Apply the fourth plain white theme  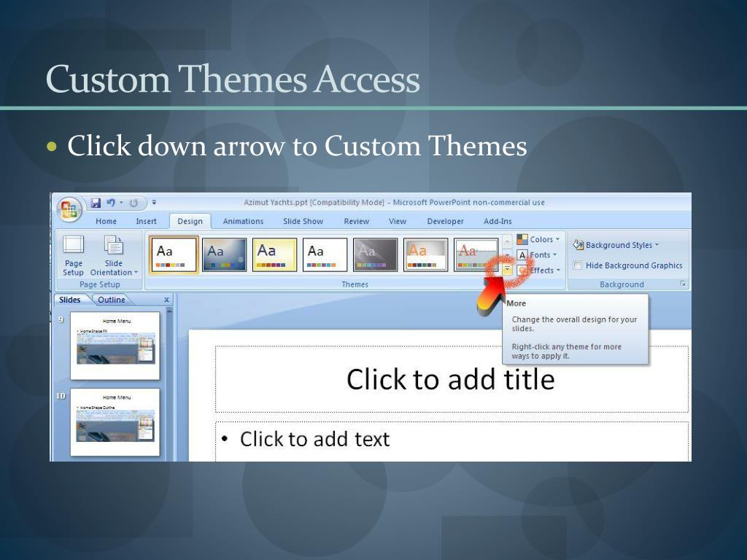coord(325,255)
